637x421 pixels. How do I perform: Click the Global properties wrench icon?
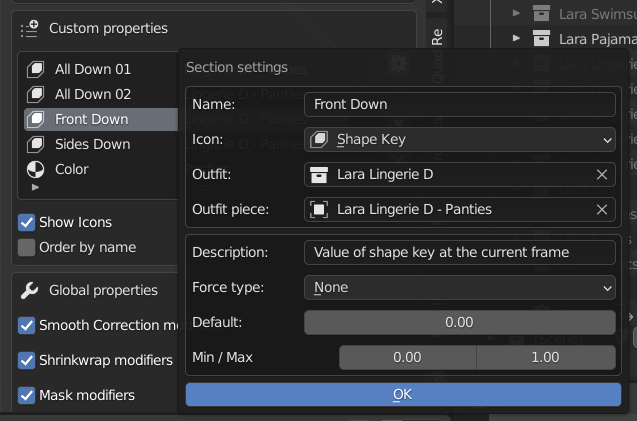tap(30, 290)
